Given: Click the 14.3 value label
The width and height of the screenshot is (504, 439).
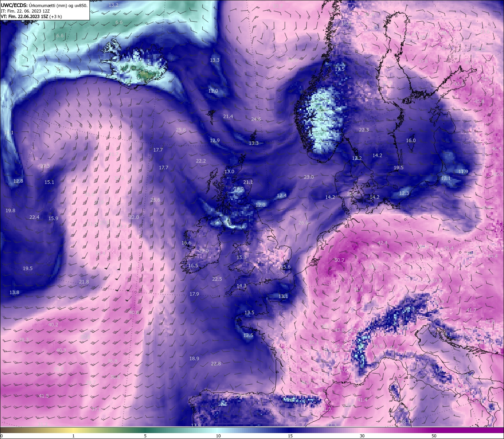Looking at the screenshot, I should (x=241, y=286).
